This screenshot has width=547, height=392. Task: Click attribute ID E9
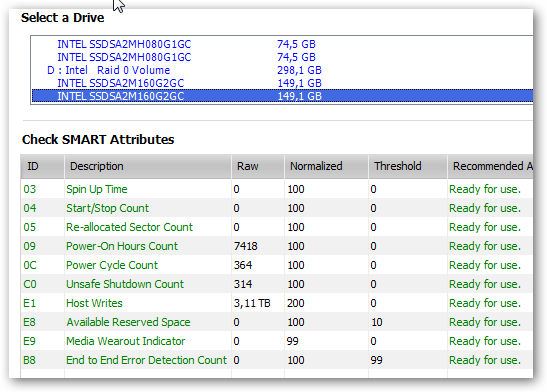pos(29,341)
